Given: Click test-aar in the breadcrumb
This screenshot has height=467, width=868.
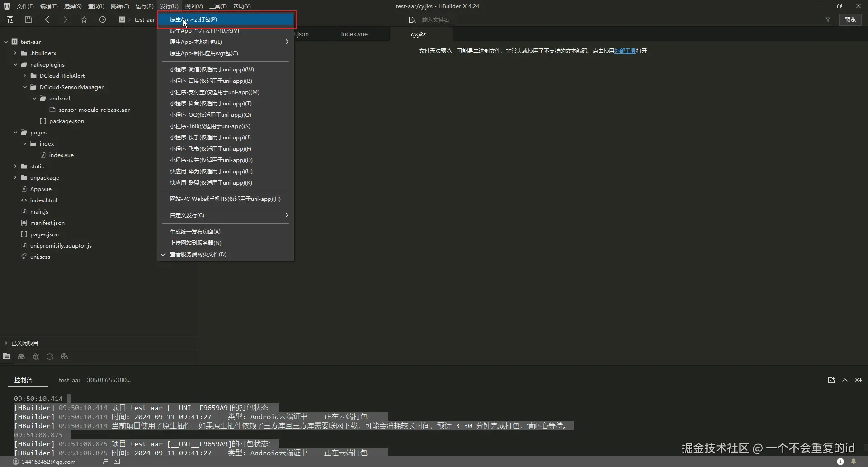Looking at the screenshot, I should point(145,19).
